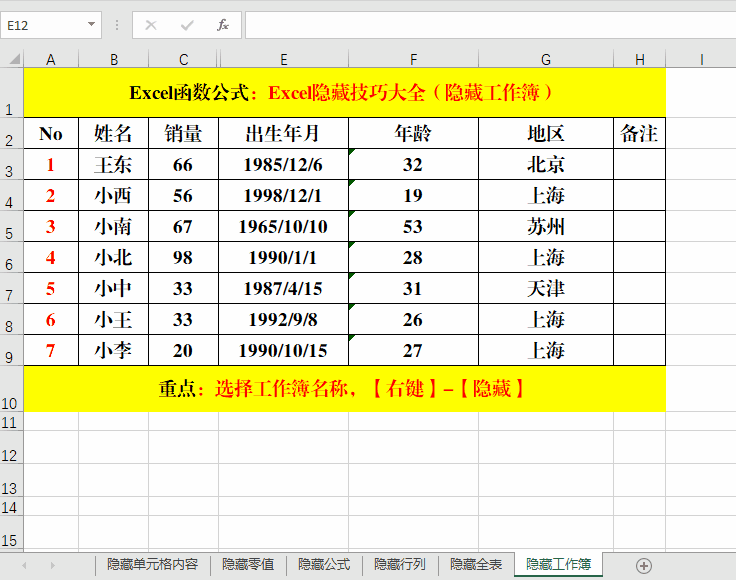Select column F header
736x580 pixels.
pyautogui.click(x=414, y=60)
